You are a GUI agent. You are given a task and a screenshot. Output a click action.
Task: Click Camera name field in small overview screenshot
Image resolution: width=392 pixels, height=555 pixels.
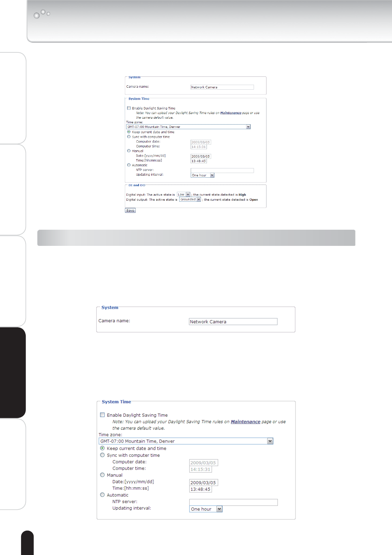coord(222,87)
